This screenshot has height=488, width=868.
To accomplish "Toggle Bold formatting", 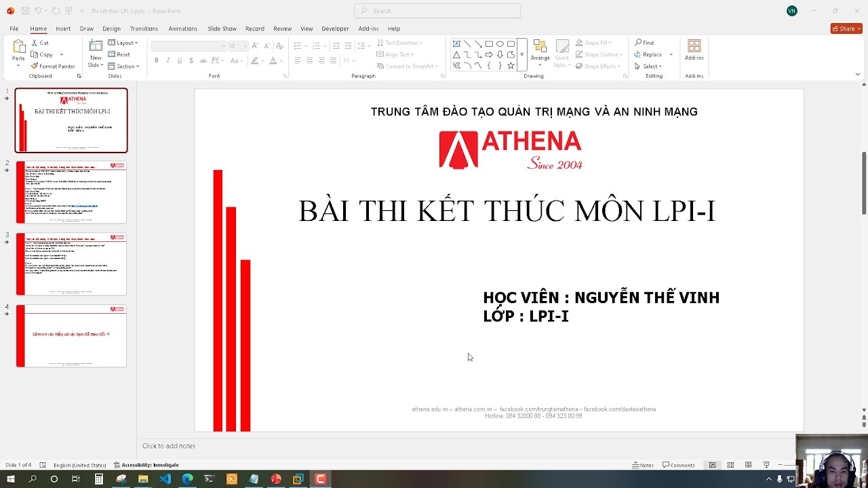I will tap(156, 60).
